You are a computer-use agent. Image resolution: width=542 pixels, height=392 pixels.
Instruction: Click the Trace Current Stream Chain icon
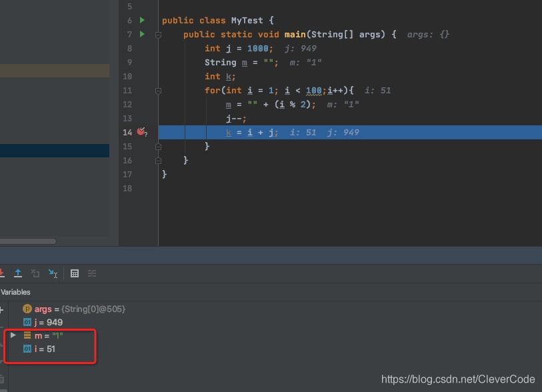pyautogui.click(x=92, y=273)
